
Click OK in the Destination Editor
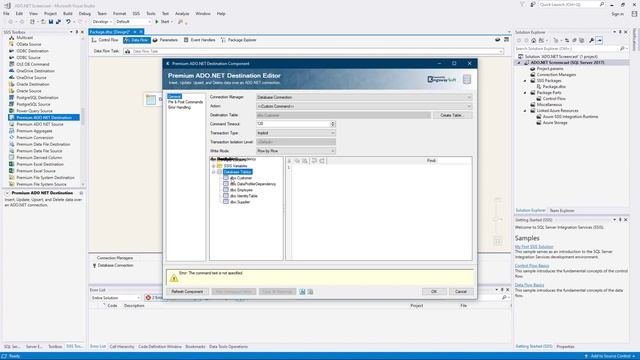point(434,291)
